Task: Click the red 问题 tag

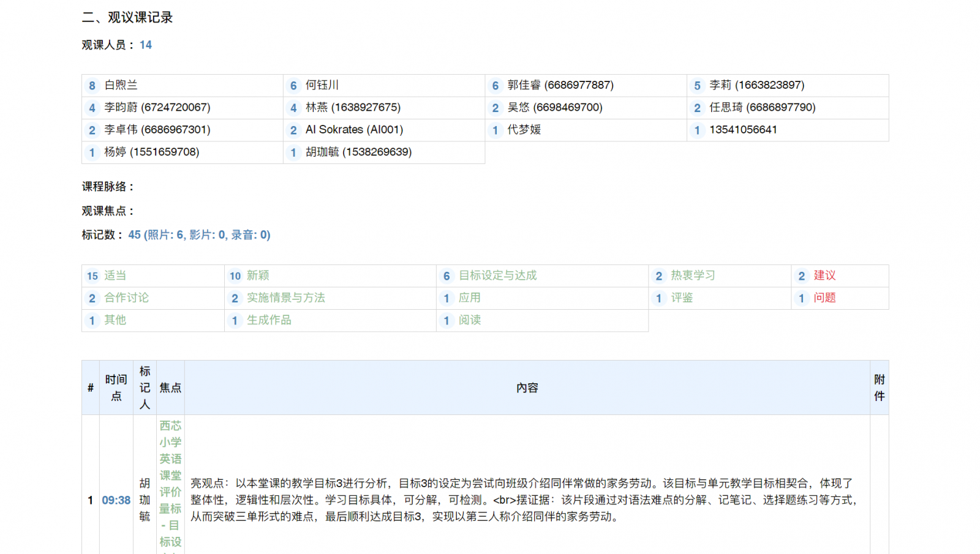Action: (824, 298)
